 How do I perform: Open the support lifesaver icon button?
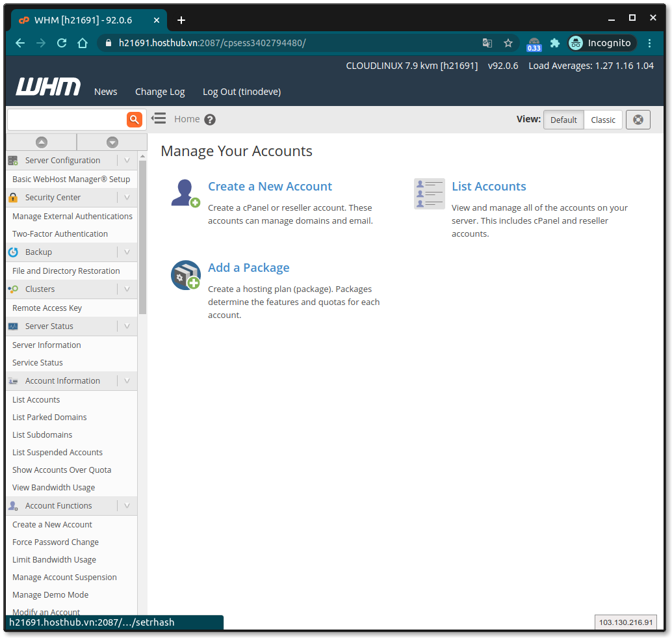click(x=638, y=120)
